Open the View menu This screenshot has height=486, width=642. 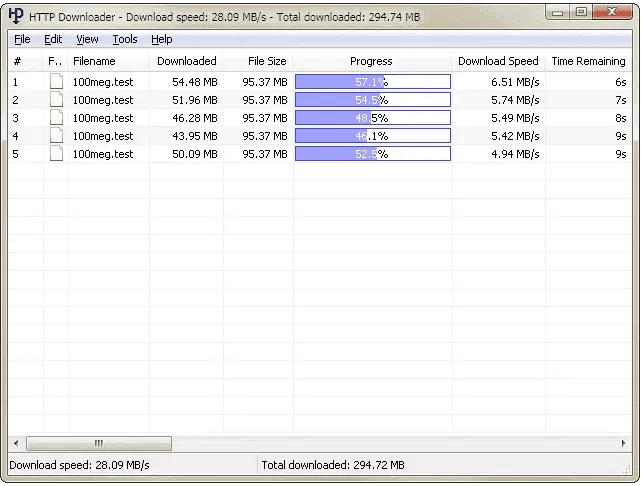pyautogui.click(x=87, y=39)
